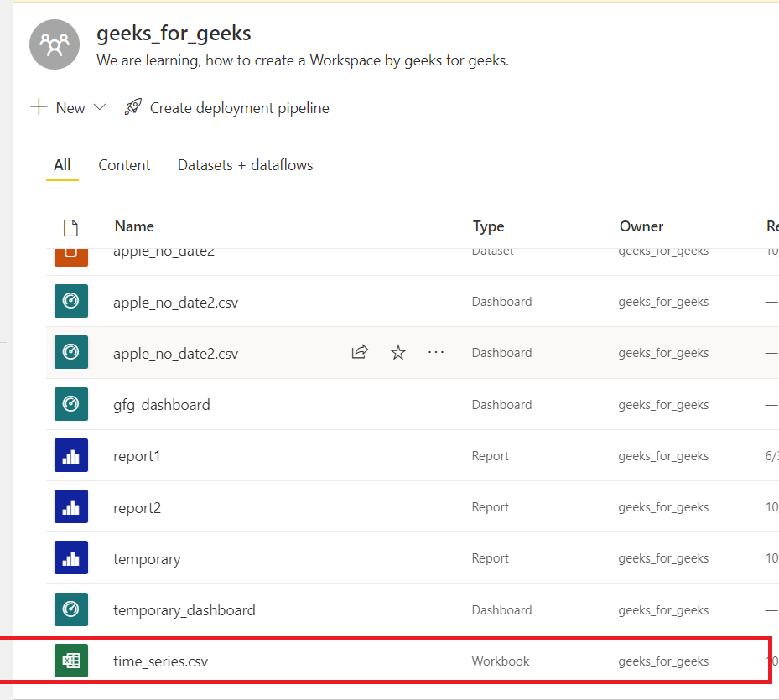The image size is (779, 700).
Task: Switch to the Content tab
Action: point(124,165)
